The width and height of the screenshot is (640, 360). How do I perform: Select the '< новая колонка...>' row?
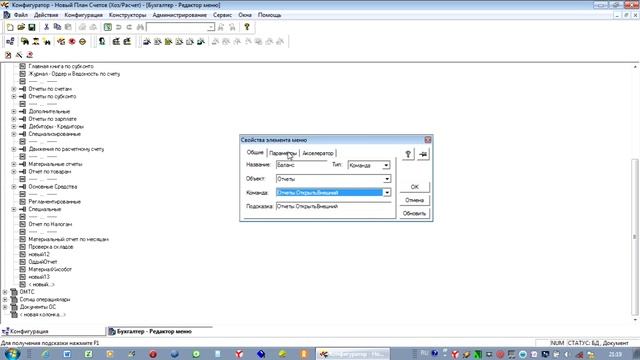click(42, 315)
